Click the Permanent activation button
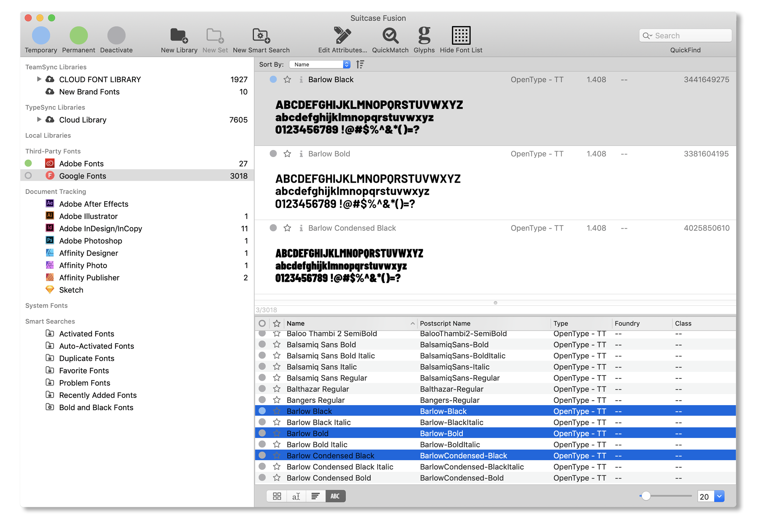 [x=79, y=35]
